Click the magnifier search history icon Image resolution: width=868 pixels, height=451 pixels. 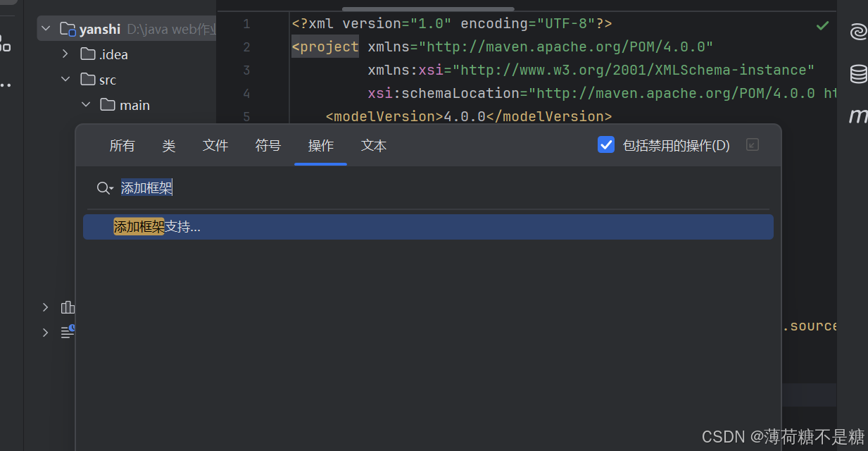pos(105,188)
